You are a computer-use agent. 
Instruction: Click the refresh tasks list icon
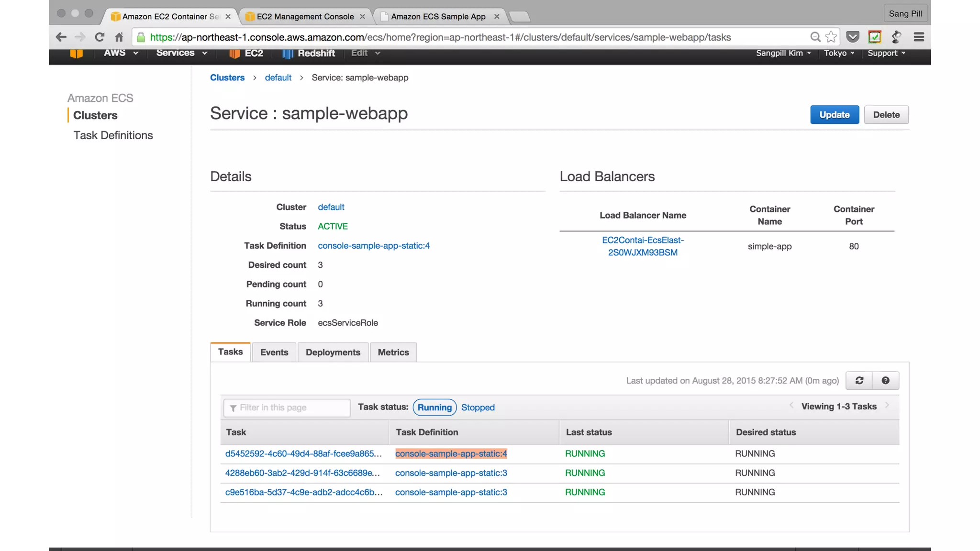pos(859,380)
